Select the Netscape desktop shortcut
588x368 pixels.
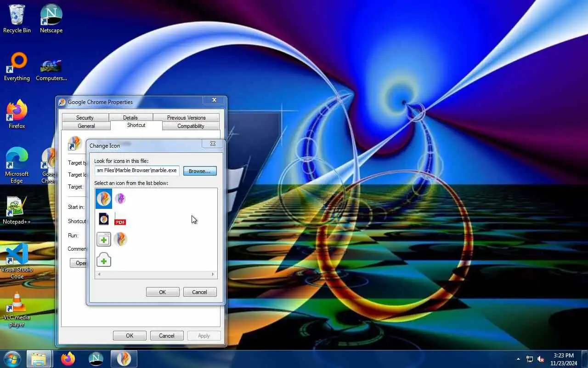point(51,19)
